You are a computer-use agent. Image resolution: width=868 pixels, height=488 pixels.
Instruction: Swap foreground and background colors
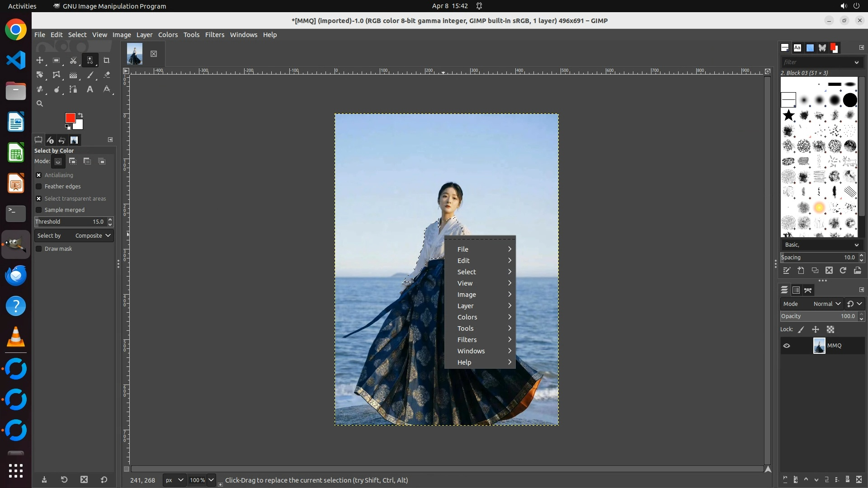click(x=80, y=115)
